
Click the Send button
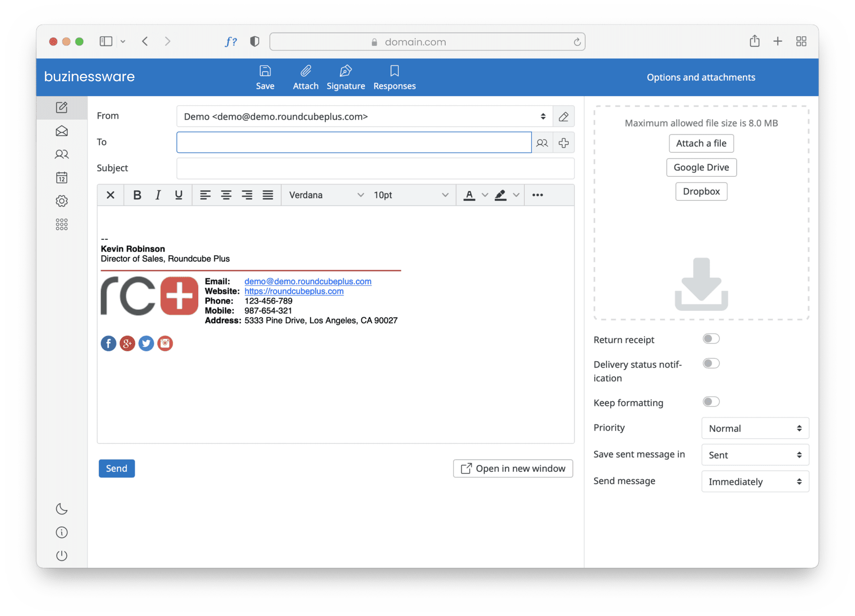[x=116, y=468]
